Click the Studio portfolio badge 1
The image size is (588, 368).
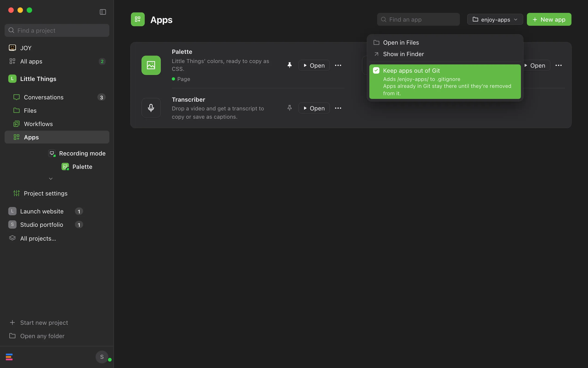tap(79, 225)
